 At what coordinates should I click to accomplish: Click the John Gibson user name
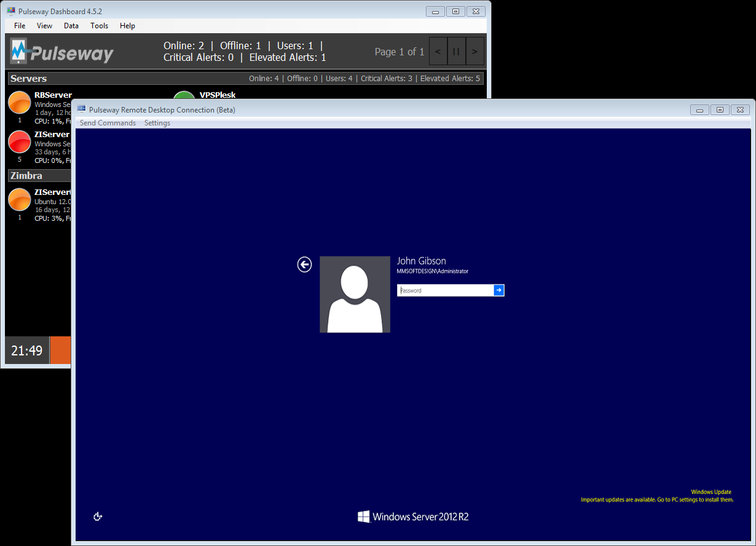[422, 261]
